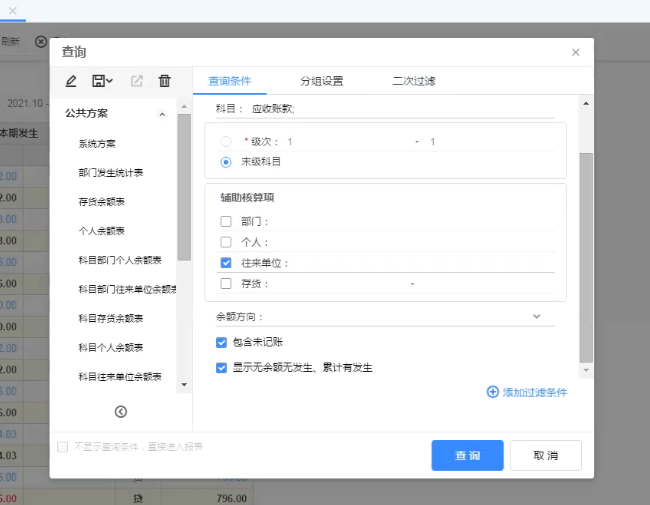Uncheck the 往来单位 checkbox
The width and height of the screenshot is (650, 505).
[x=226, y=263]
